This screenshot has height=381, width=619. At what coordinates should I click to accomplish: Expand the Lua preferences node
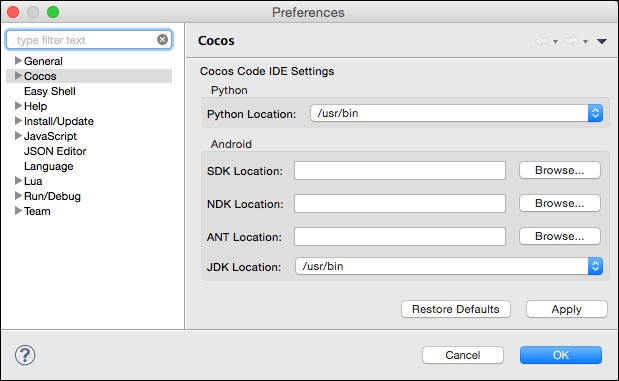pos(18,181)
